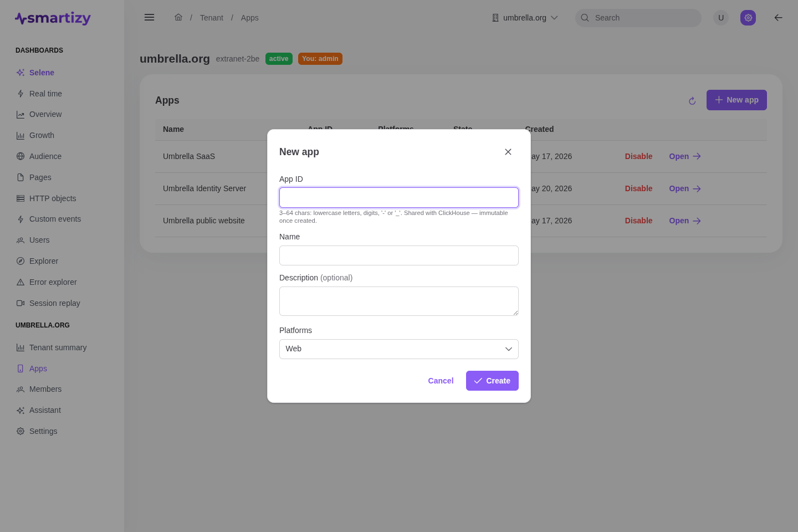Viewport: 798px width, 532px height.
Task: Click the Explorer compass icon
Action: click(21, 261)
